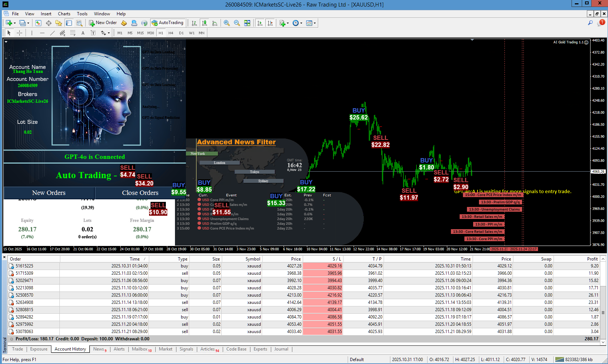Toggle chart auto scroll

tap(260, 23)
